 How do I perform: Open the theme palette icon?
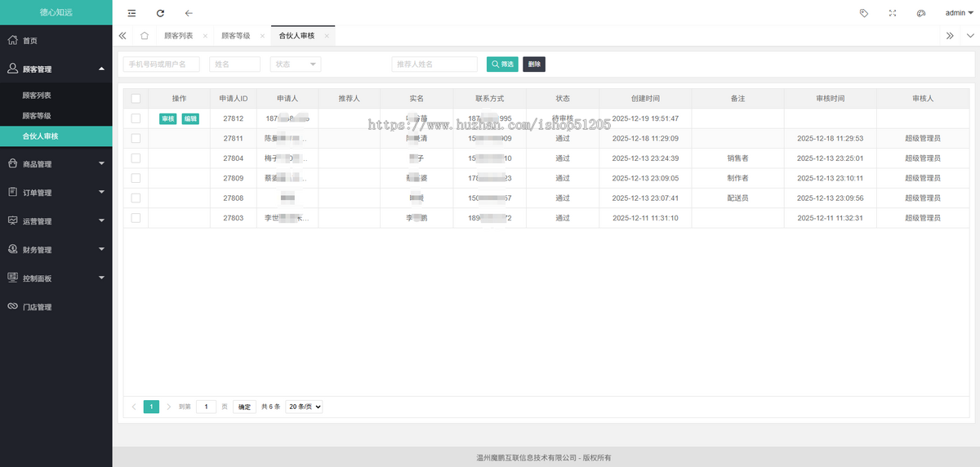point(920,13)
